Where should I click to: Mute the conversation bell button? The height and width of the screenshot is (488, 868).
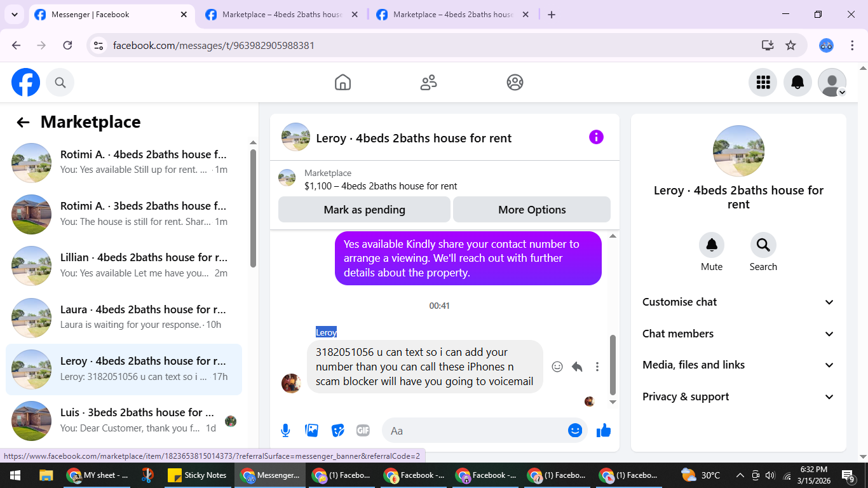click(712, 245)
